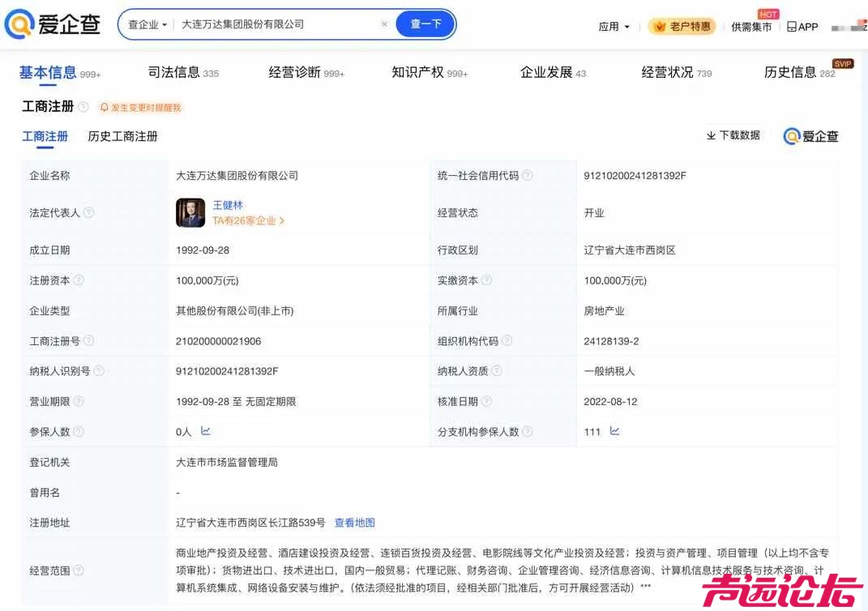Click the 爱企查 logo at top left

(x=53, y=24)
